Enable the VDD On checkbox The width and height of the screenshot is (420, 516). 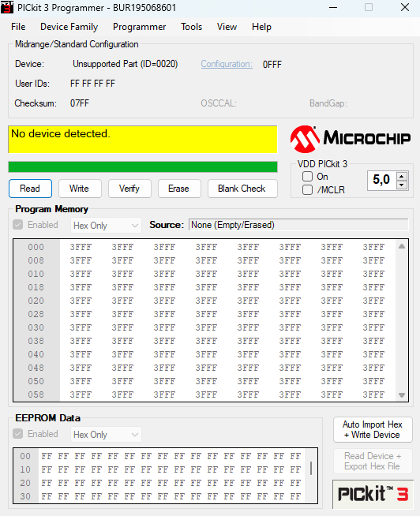point(307,177)
